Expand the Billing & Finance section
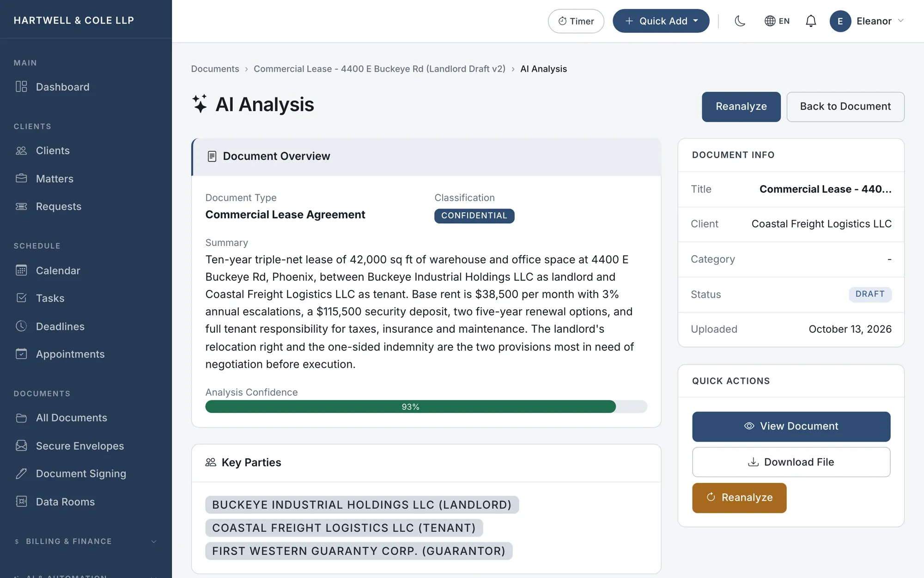924x578 pixels. 86,541
